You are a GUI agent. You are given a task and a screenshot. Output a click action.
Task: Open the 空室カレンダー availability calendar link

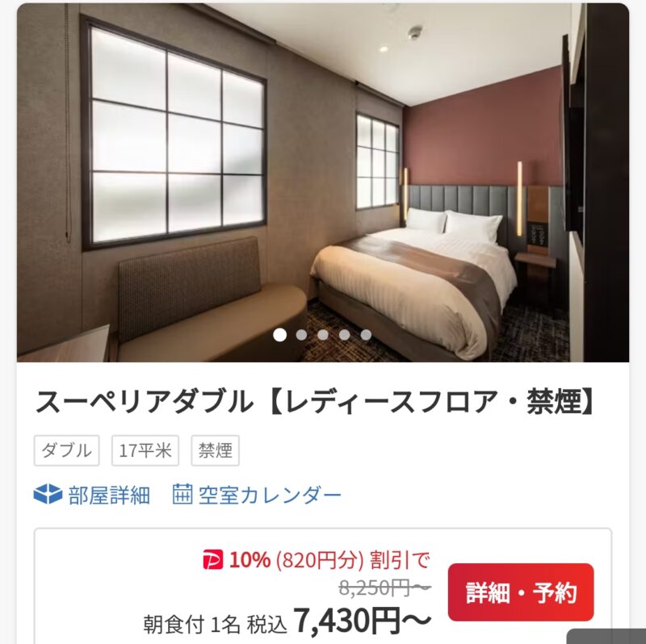(x=270, y=495)
